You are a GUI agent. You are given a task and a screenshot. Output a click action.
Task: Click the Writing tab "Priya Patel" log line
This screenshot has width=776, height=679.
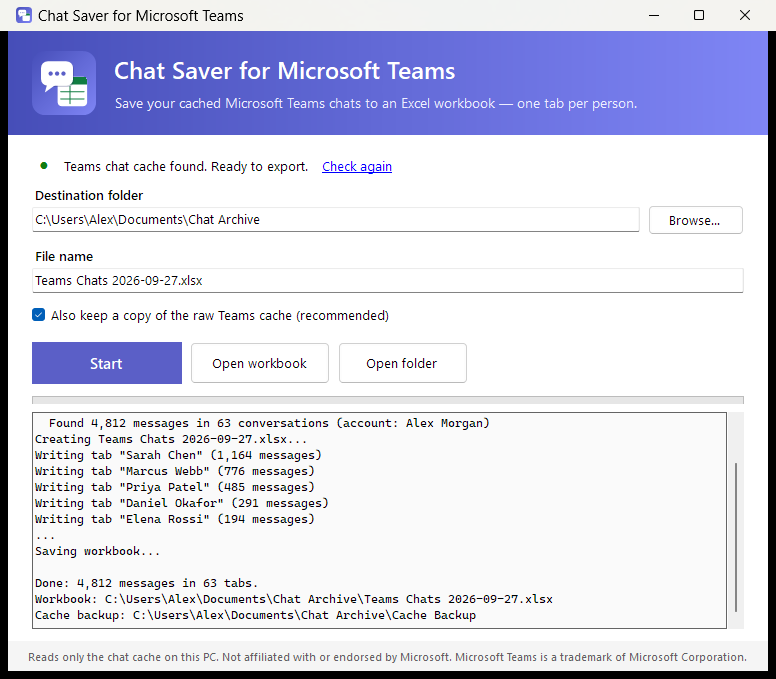point(175,487)
